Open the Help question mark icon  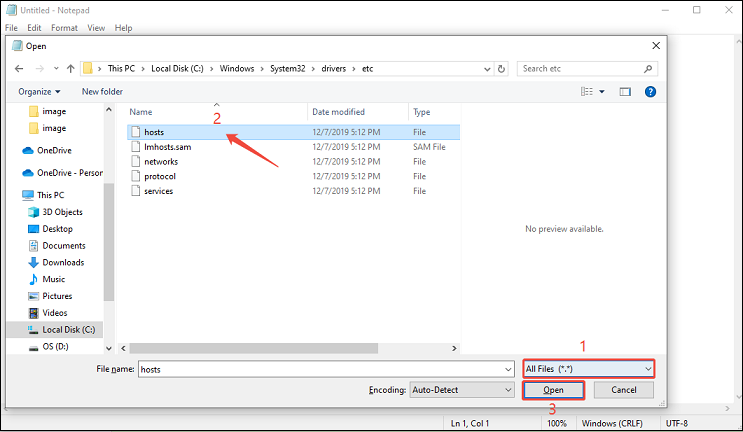pyautogui.click(x=650, y=91)
